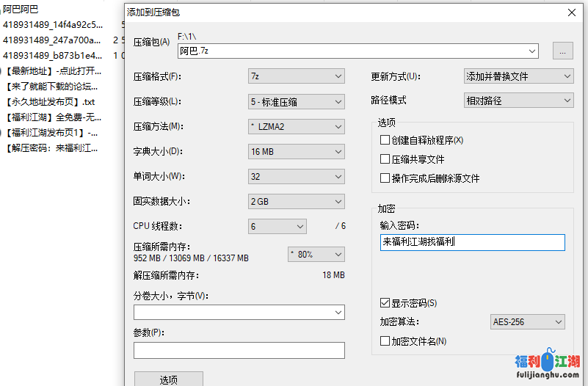Viewport: 588px width, 386px height.
Task: Open the 加密算法 AES-256 dropdown
Action: pyautogui.click(x=527, y=322)
